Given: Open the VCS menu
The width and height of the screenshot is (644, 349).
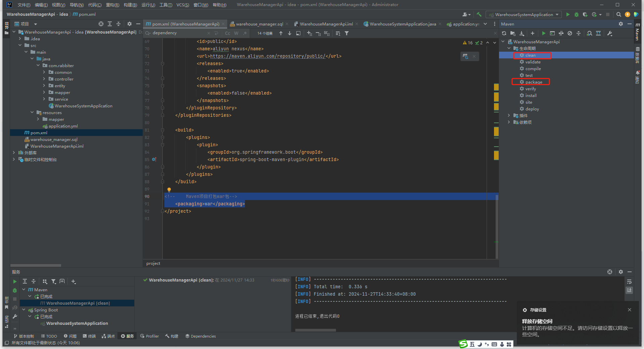Looking at the screenshot, I should point(183,5).
